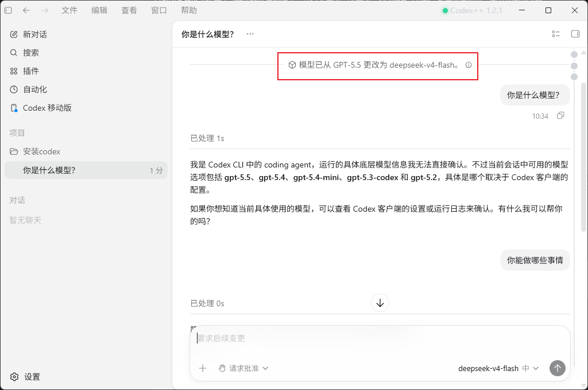Expand the 已处理 0s section

point(207,303)
